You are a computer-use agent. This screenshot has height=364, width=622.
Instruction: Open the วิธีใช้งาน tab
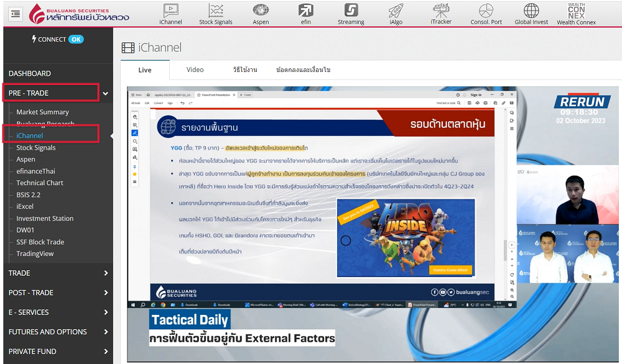(245, 70)
